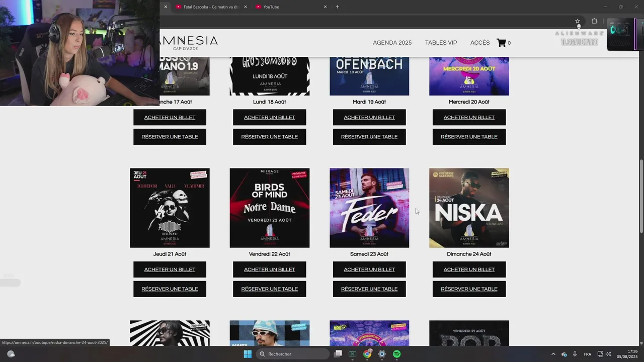Buy a ticket for Jeudi 21 Août
This screenshot has height=362, width=644.
coord(170,269)
